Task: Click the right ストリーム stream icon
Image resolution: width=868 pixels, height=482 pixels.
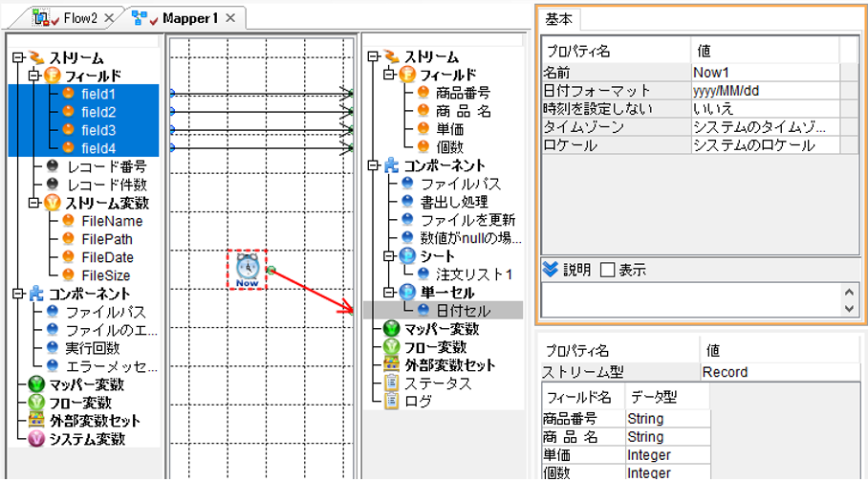Action: (x=391, y=56)
